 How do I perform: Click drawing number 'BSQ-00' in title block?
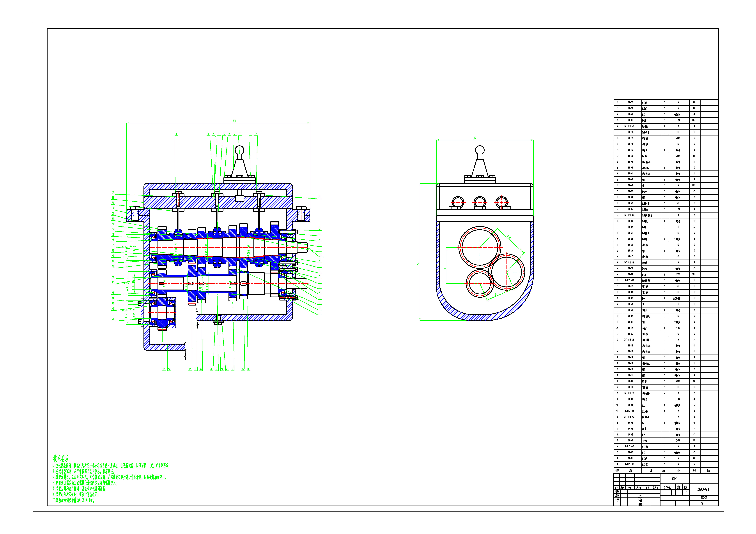pos(704,498)
